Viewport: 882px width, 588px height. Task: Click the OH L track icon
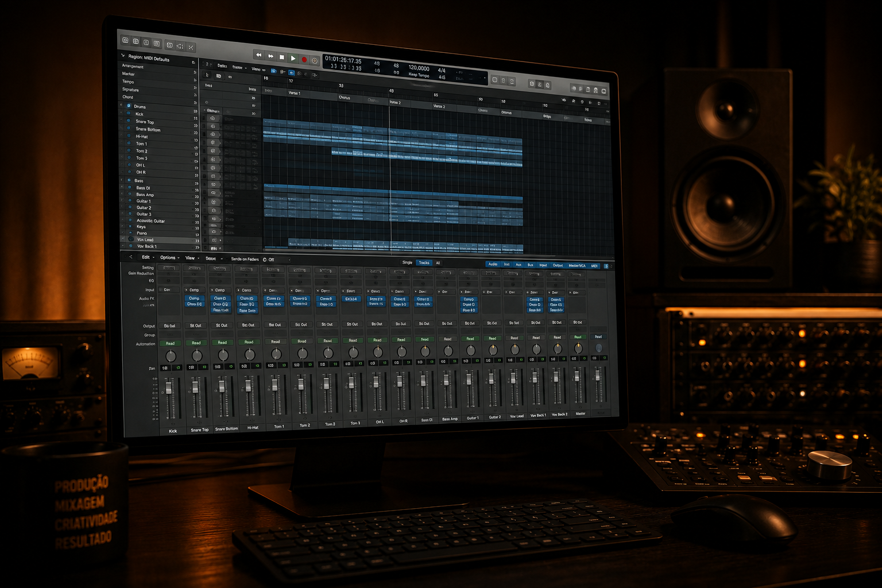click(x=129, y=165)
